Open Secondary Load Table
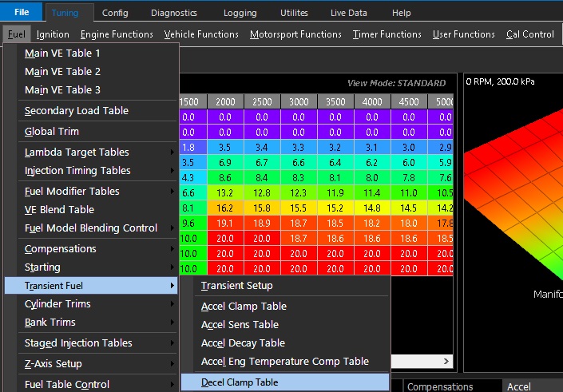The width and height of the screenshot is (563, 392). click(91, 110)
